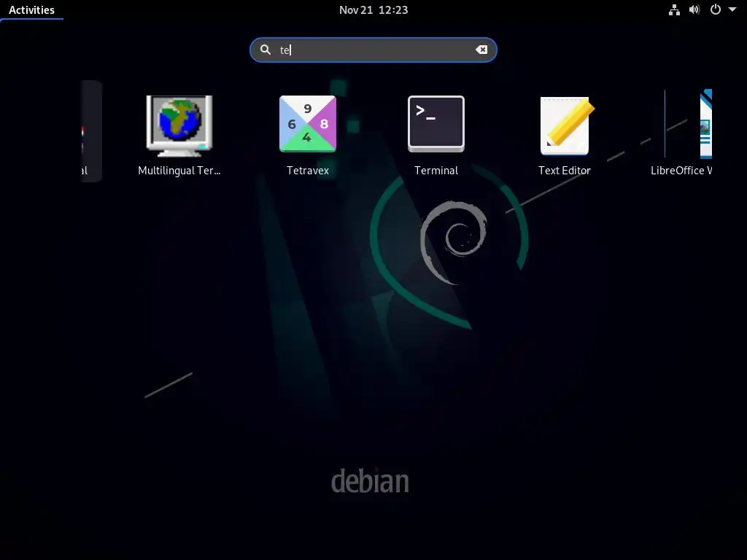The height and width of the screenshot is (560, 747).
Task: Click the 'Tetravex' label text
Action: point(308,171)
